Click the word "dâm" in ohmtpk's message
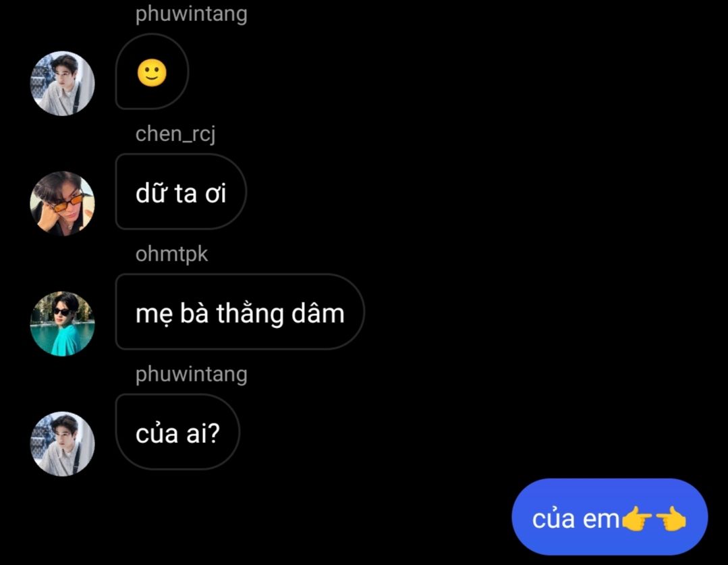Image resolution: width=728 pixels, height=565 pixels. (x=318, y=313)
